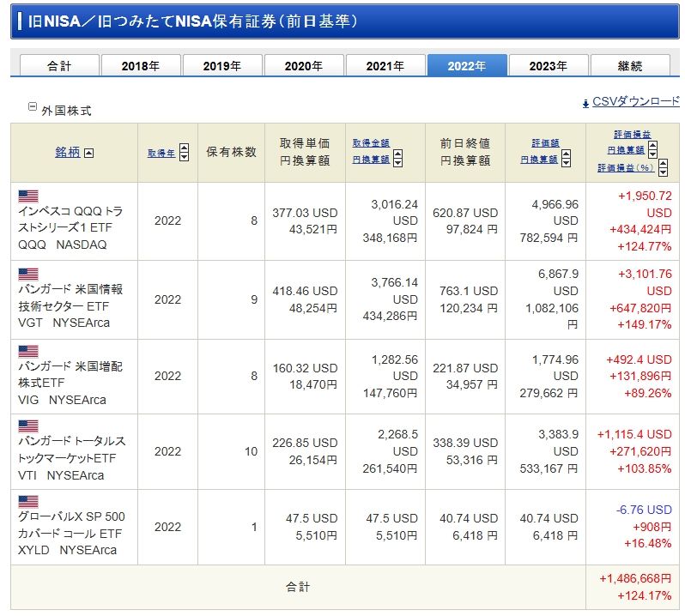This screenshot has width=685, height=616.
Task: Click the 銘柄 column header link
Action: click(x=68, y=152)
